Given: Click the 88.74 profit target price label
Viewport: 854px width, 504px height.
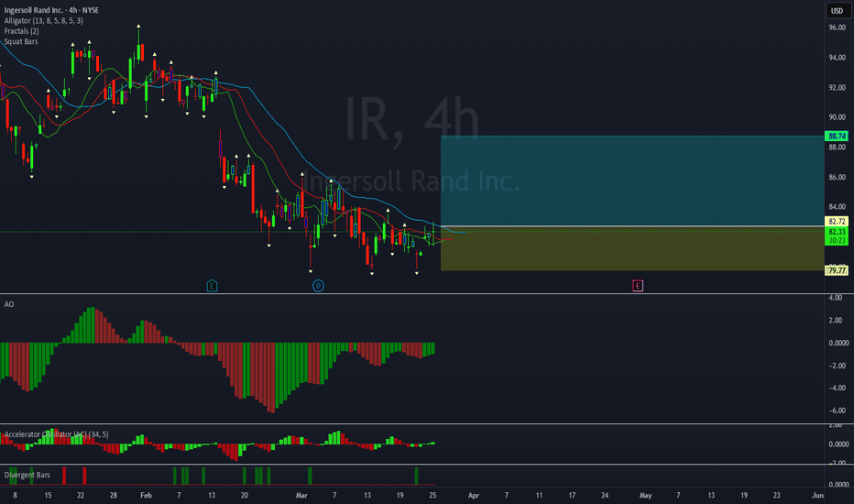Looking at the screenshot, I should pyautogui.click(x=838, y=137).
